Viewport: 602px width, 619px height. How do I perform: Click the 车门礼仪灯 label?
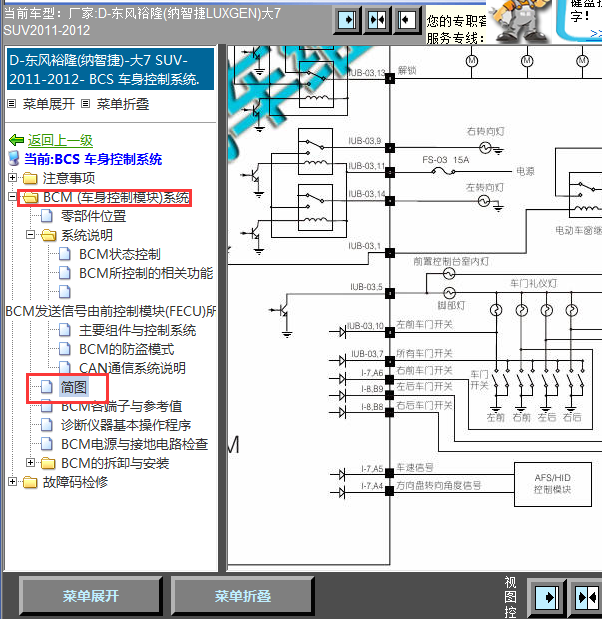click(x=533, y=283)
